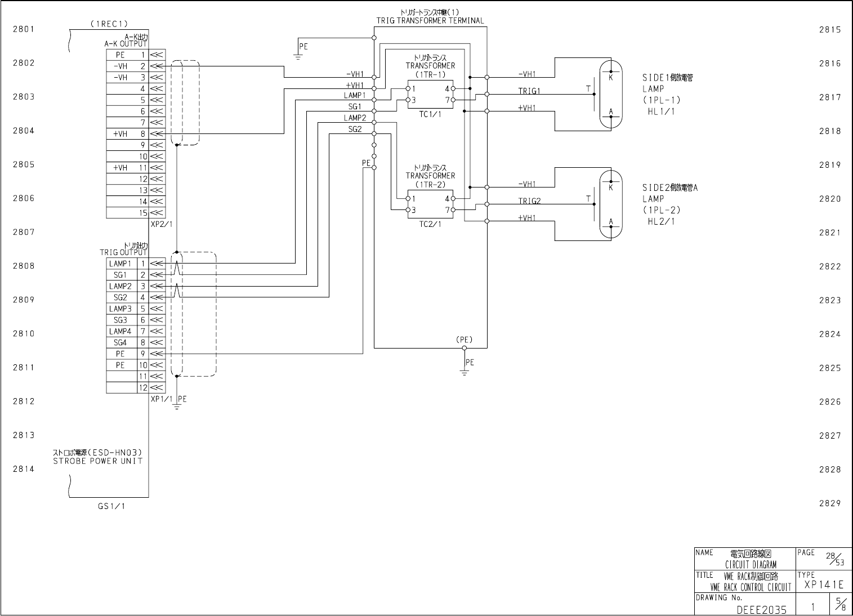The height and width of the screenshot is (616, 853).
Task: Click the XP1/1 connector designation
Action: point(162,399)
